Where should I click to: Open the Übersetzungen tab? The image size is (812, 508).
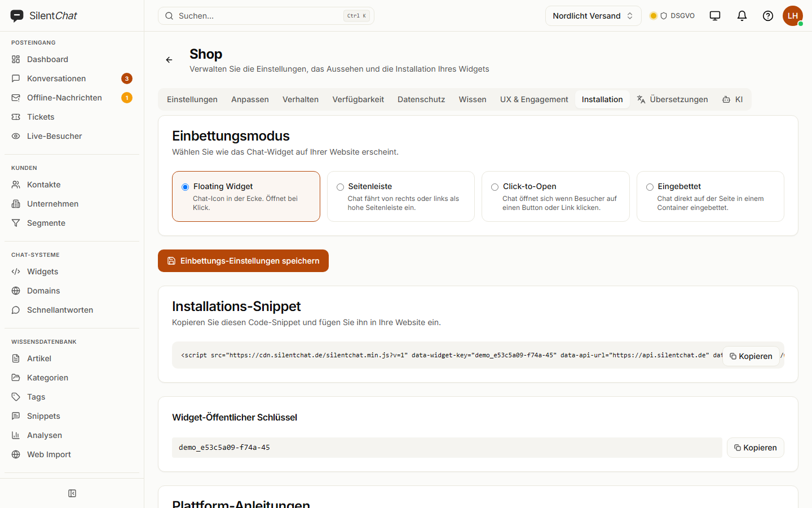pyautogui.click(x=672, y=99)
